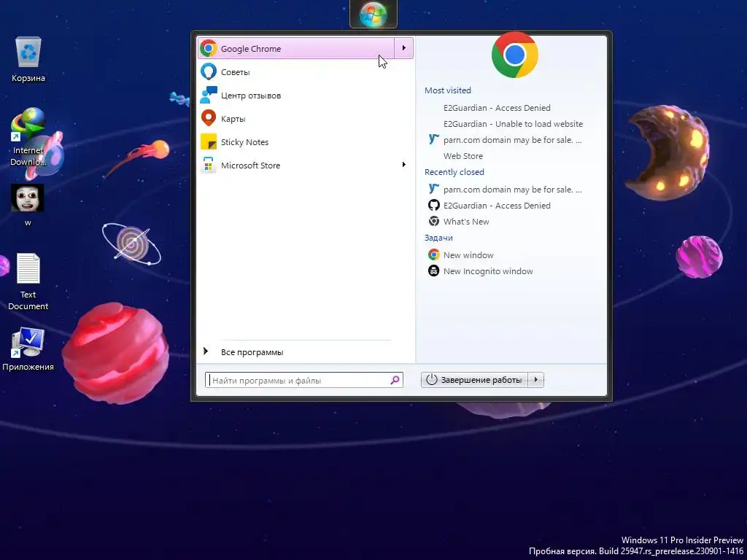Click the Most visited header

click(x=447, y=90)
